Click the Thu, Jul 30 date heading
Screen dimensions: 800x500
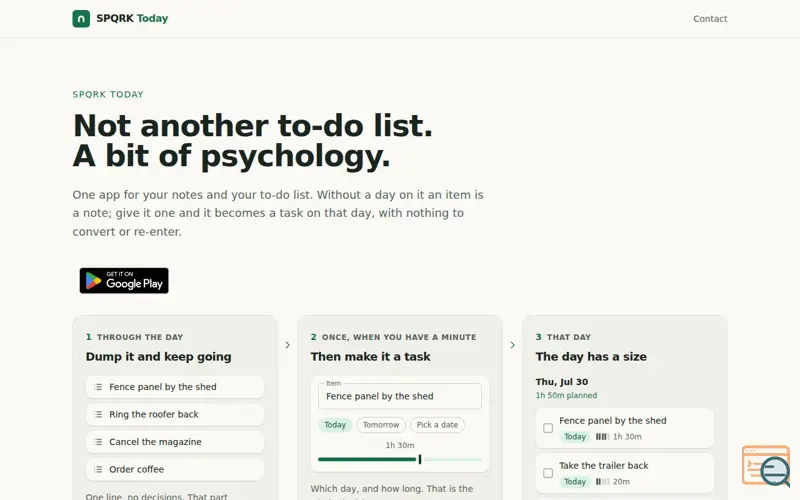(x=562, y=382)
